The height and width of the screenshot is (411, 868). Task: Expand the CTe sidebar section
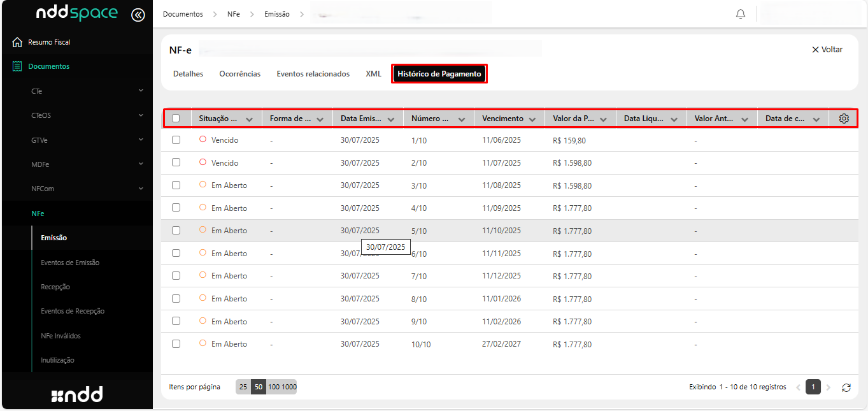pos(141,91)
